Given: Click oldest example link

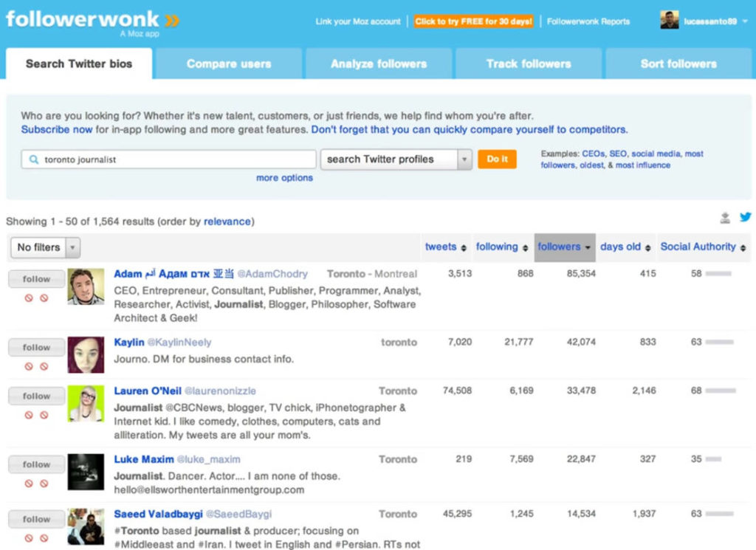Looking at the screenshot, I should 591,165.
